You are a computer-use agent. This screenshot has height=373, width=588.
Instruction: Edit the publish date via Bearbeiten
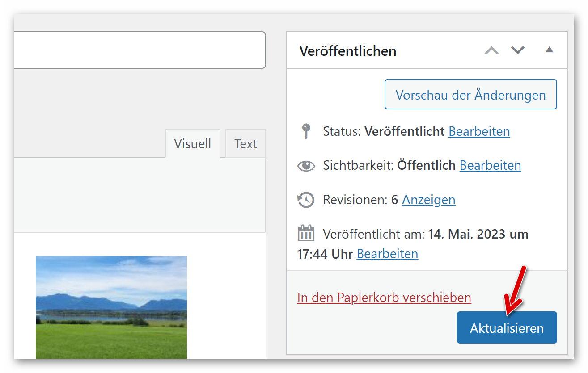387,254
